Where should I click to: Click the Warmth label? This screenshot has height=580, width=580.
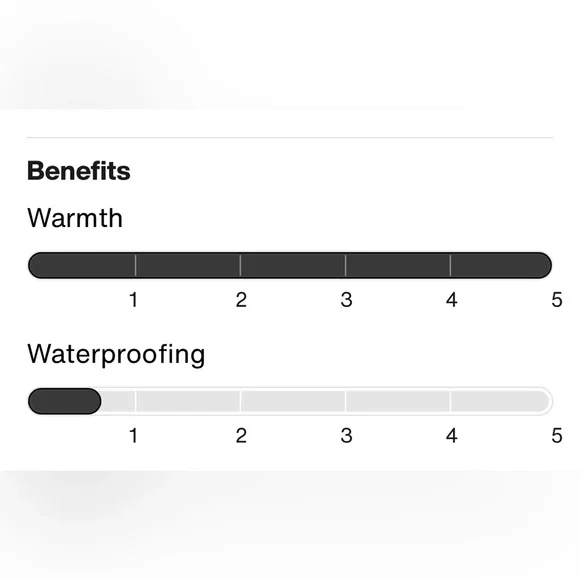75,218
